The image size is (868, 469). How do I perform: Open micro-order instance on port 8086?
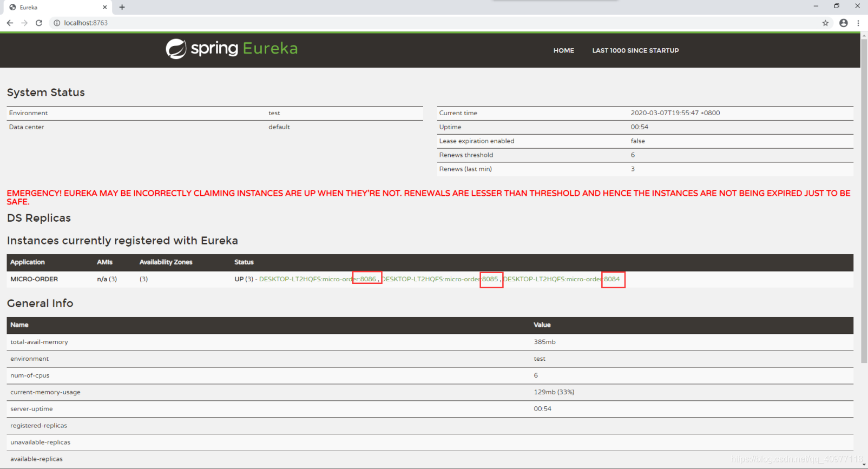coord(318,279)
